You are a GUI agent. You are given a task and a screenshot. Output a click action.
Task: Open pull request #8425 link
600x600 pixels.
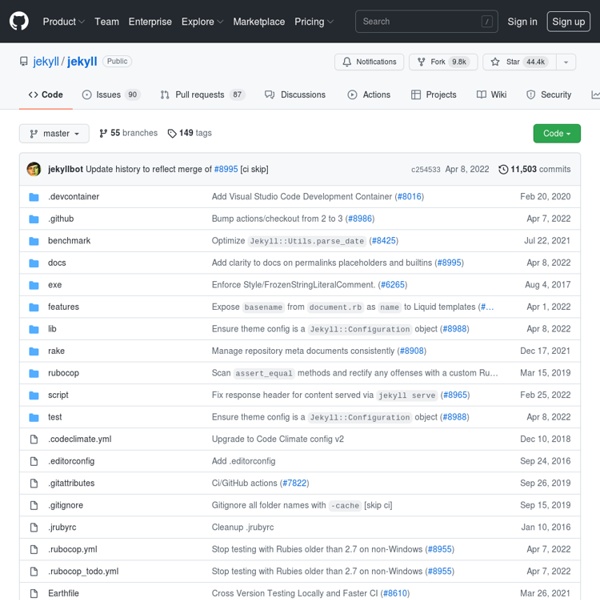pos(384,241)
